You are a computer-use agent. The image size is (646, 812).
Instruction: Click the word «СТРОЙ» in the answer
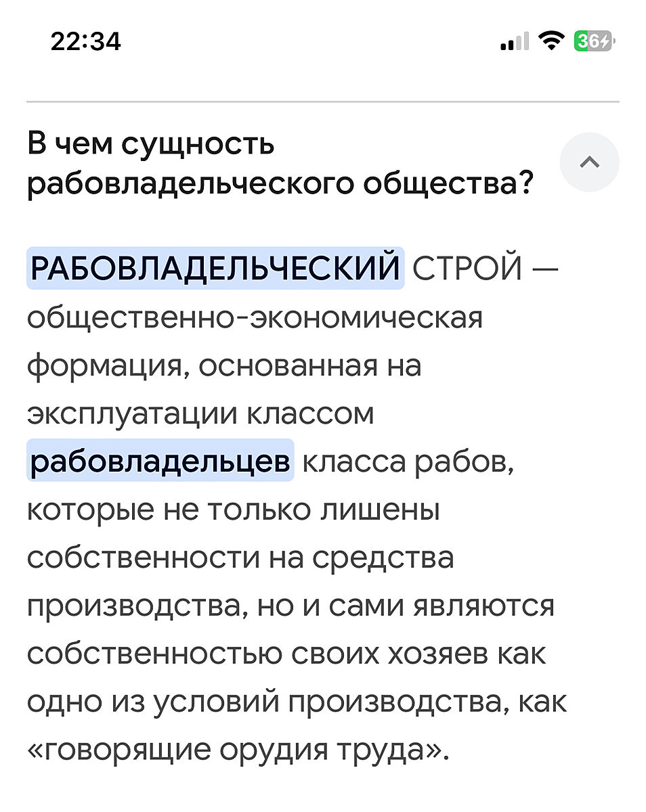click(467, 269)
